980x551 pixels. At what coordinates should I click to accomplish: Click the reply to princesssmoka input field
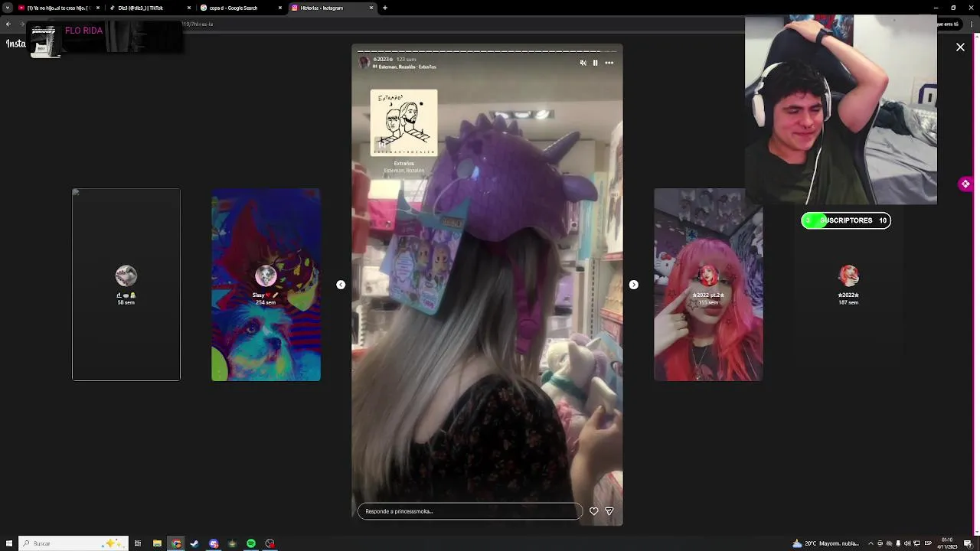coord(470,511)
